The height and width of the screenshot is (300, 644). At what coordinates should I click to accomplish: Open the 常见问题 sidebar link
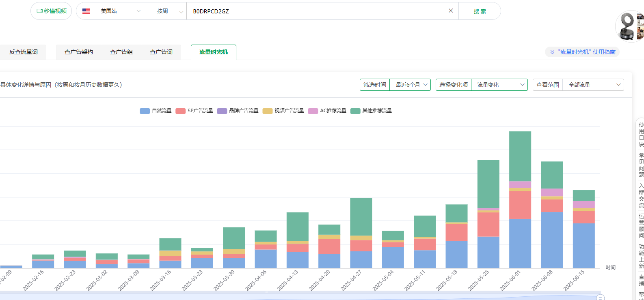(x=641, y=165)
